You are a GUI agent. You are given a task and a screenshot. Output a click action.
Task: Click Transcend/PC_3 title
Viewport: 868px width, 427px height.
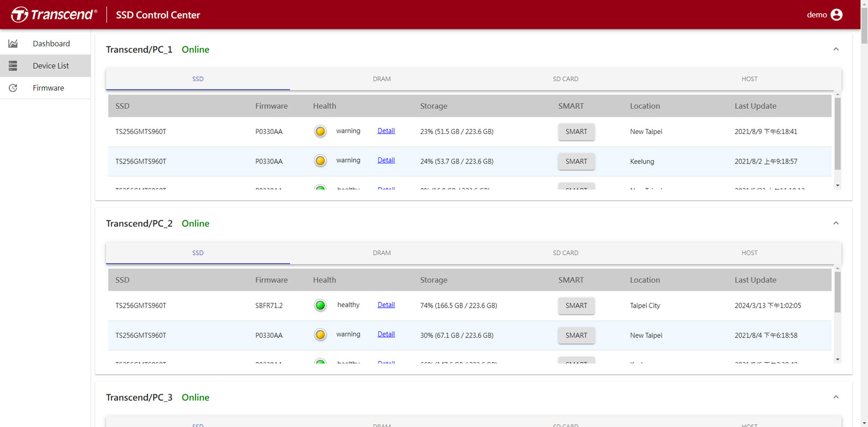139,397
